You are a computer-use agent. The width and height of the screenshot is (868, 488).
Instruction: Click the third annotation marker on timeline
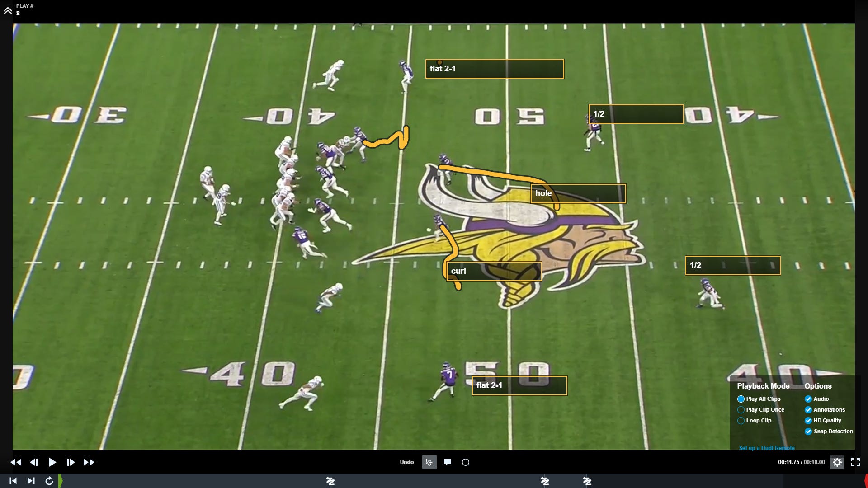[x=587, y=481]
